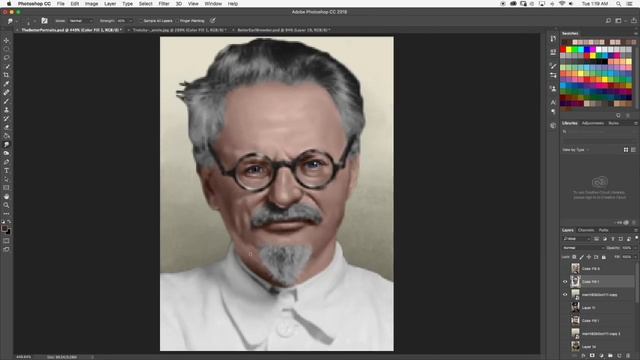Click the delete layer trash icon

click(629, 356)
